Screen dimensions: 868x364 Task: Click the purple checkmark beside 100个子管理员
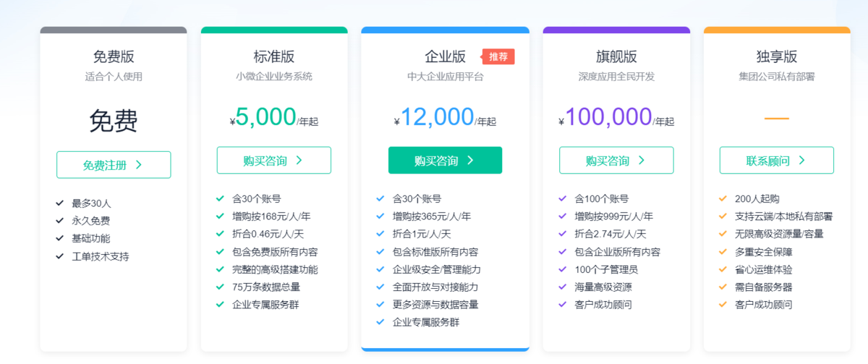click(562, 269)
